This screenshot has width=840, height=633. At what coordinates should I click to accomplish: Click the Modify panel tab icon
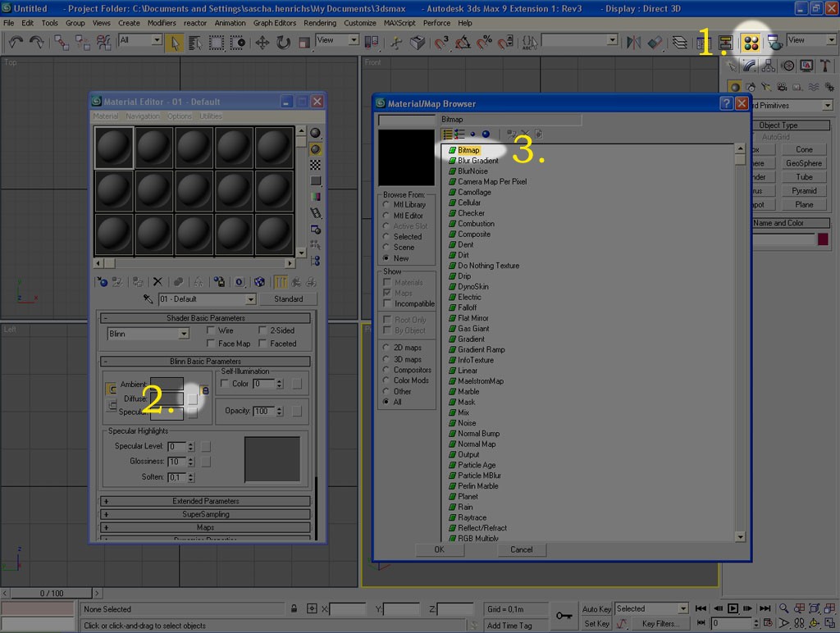point(750,66)
